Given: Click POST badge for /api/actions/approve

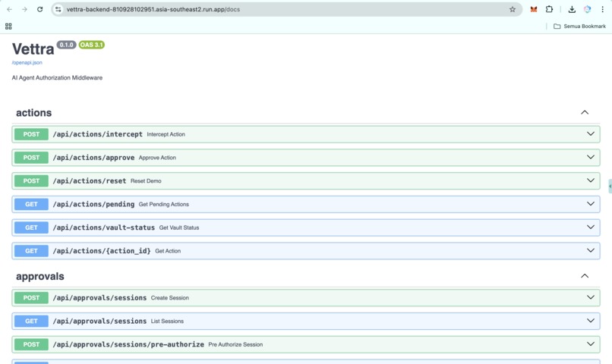Looking at the screenshot, I should point(31,158).
